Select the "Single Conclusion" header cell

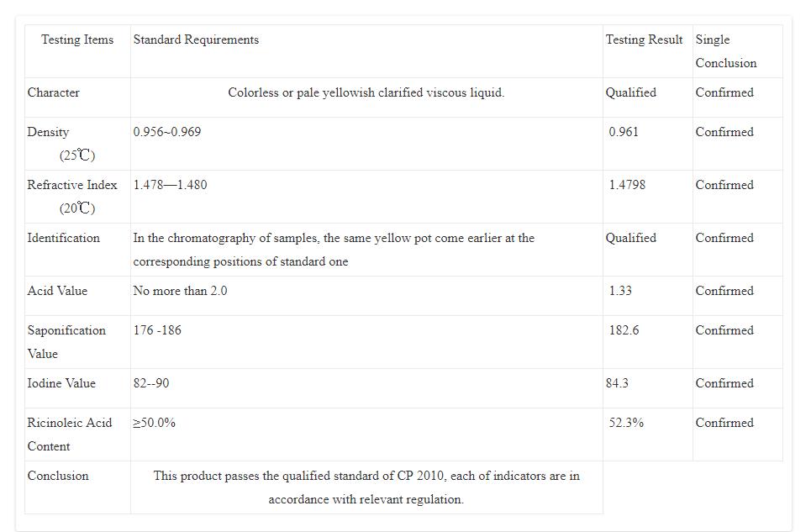725,51
